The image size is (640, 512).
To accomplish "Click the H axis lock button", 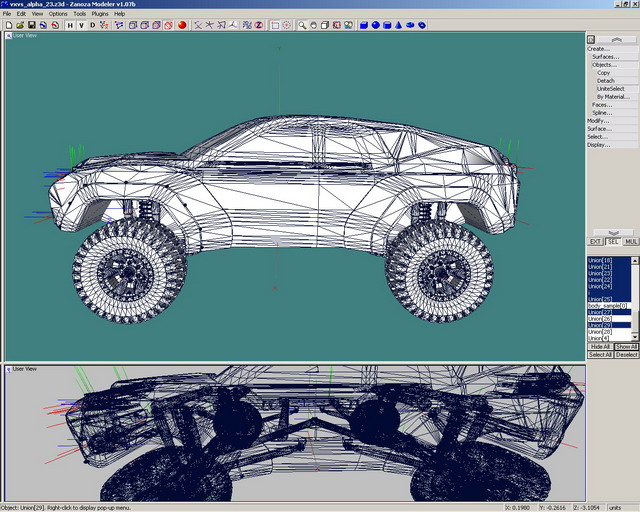I will click(x=70, y=25).
